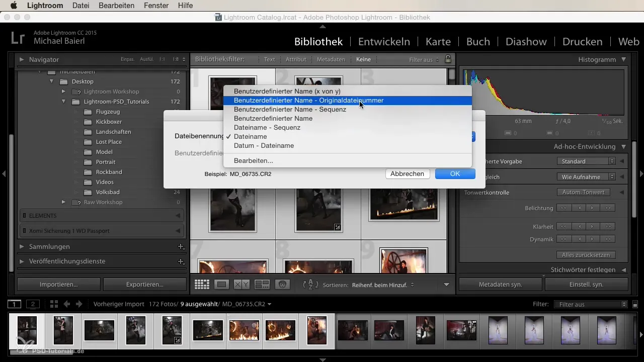Screen dimensions: 644x362
Task: Open Wie Aufnahme white balance dropdown
Action: pyautogui.click(x=586, y=177)
